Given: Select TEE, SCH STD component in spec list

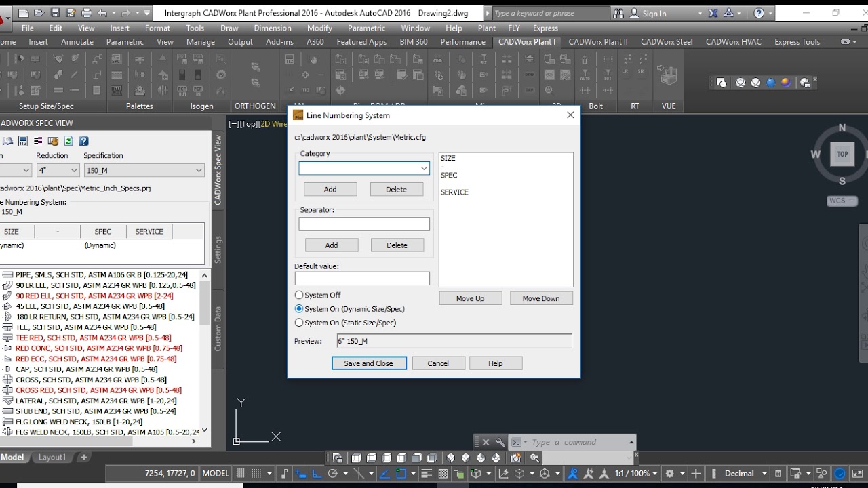Looking at the screenshot, I should [86, 327].
